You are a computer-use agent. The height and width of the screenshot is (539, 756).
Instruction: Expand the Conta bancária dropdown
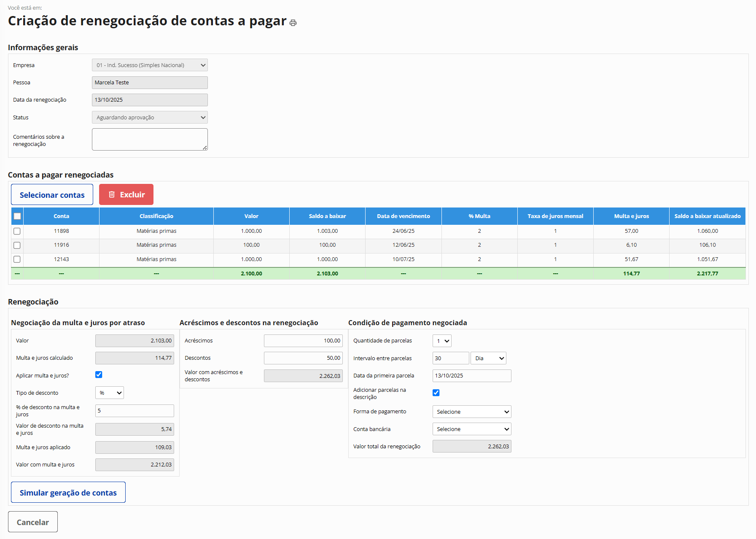pyautogui.click(x=472, y=429)
